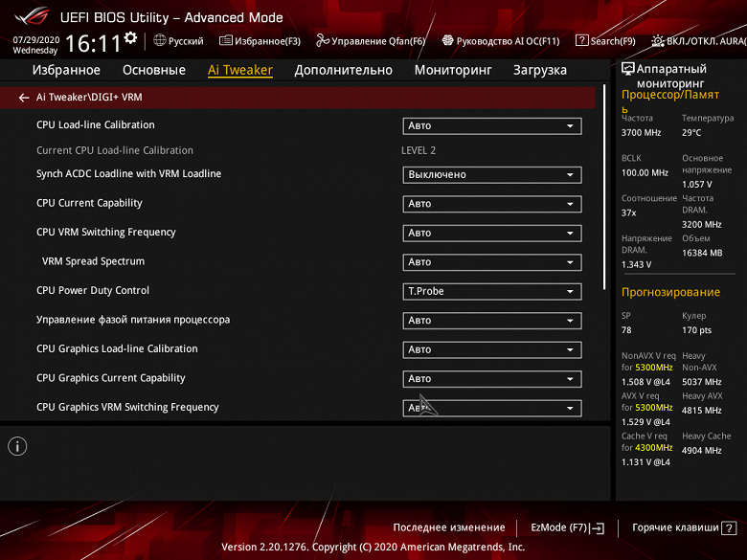Click the 16:11 clock display
Viewport: 747px width, 560px height.
point(93,44)
